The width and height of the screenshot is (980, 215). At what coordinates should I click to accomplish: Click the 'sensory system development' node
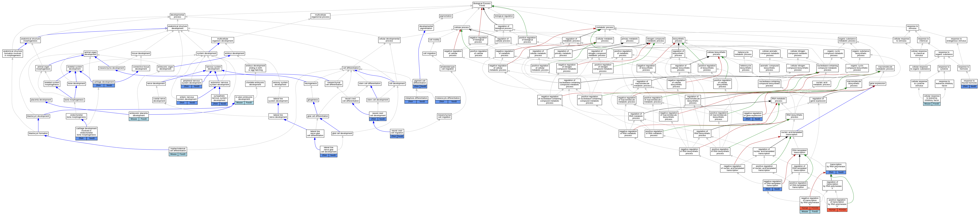280,83
